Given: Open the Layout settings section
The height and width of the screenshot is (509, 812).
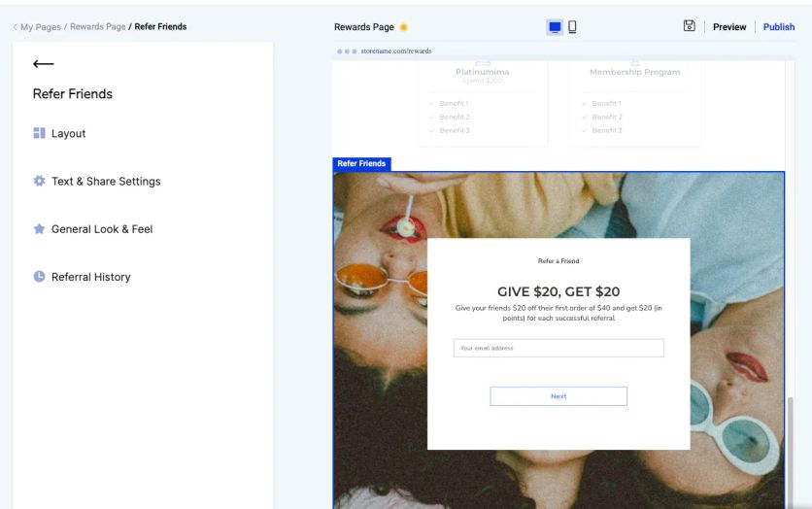Looking at the screenshot, I should click(x=68, y=133).
